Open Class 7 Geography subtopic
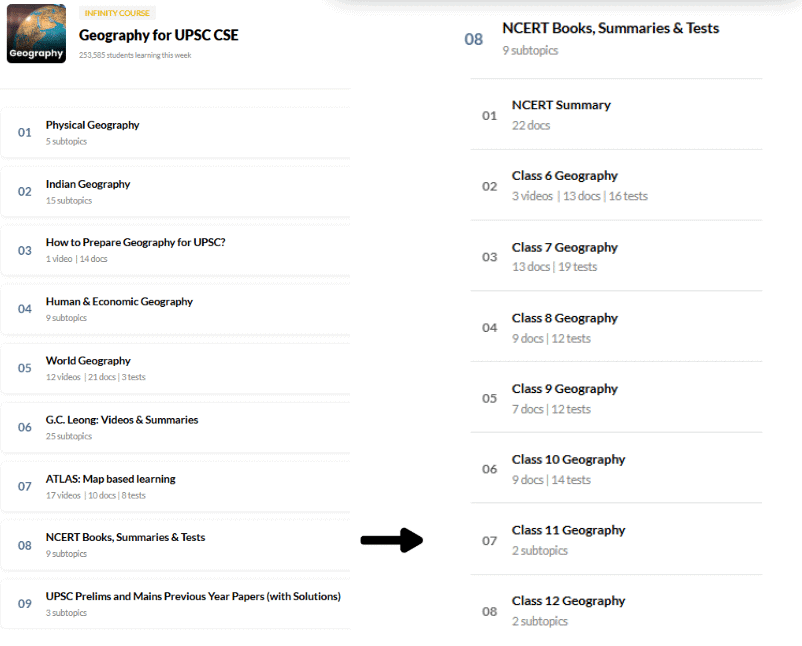This screenshot has height=646, width=802. point(616,256)
